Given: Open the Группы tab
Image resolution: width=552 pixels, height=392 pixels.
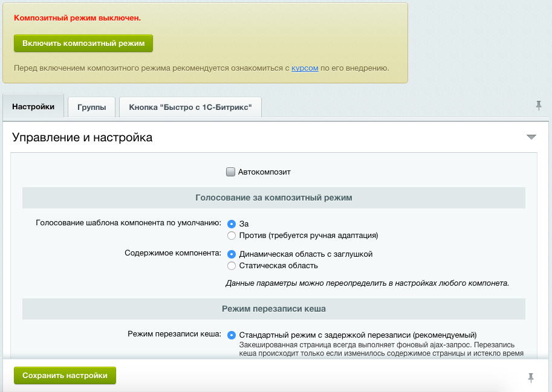Looking at the screenshot, I should (x=92, y=108).
